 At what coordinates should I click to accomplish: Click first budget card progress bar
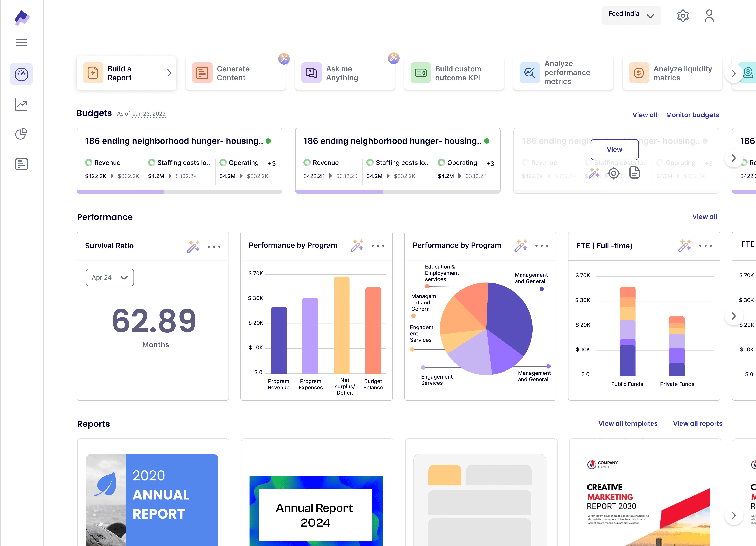179,191
